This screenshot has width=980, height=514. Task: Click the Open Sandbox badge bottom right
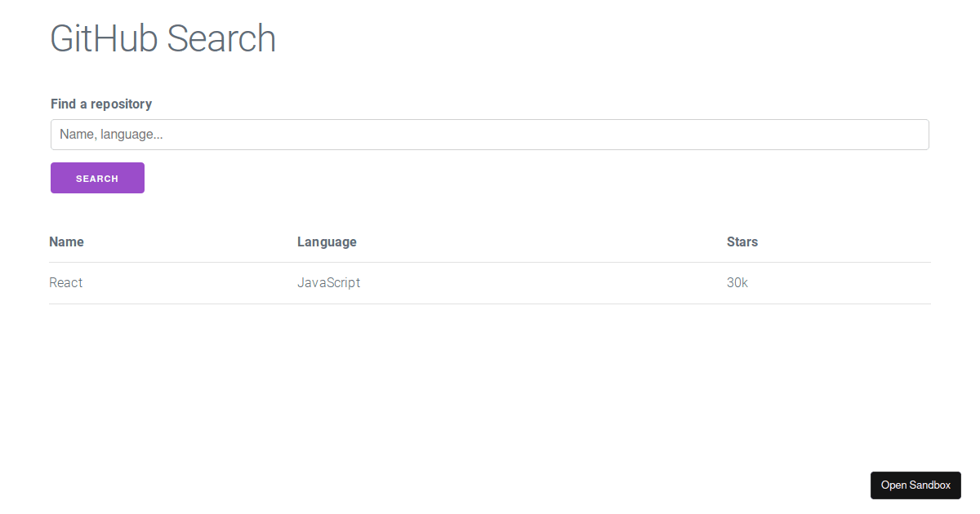[x=915, y=485]
